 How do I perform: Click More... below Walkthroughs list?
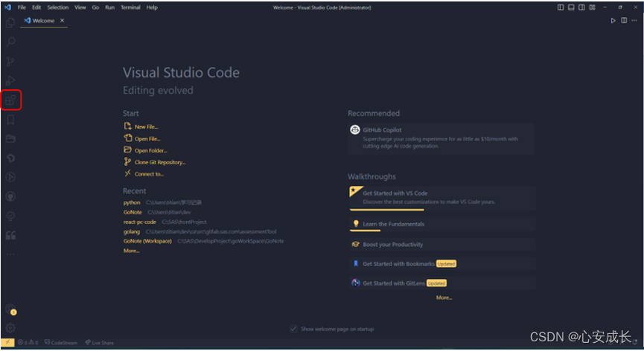444,297
